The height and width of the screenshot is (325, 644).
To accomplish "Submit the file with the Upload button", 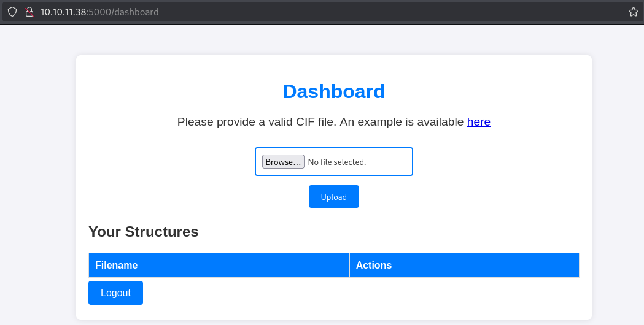I will (x=333, y=197).
